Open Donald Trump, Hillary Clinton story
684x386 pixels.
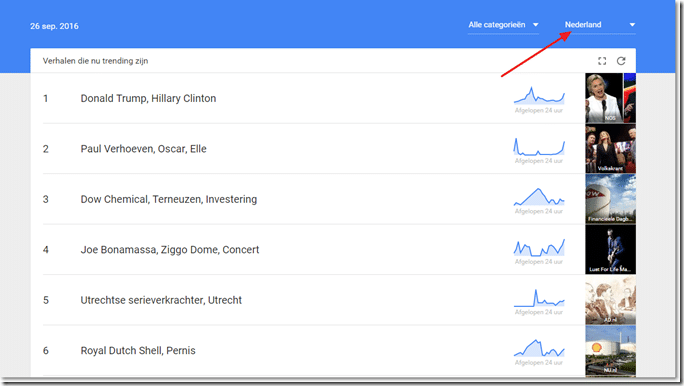pyautogui.click(x=148, y=99)
